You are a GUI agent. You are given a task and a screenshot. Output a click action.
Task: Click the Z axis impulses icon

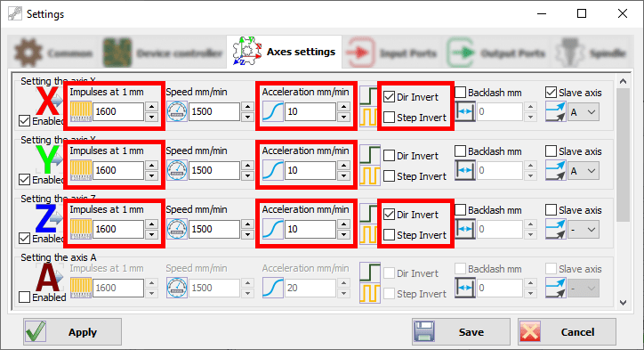coord(81,229)
